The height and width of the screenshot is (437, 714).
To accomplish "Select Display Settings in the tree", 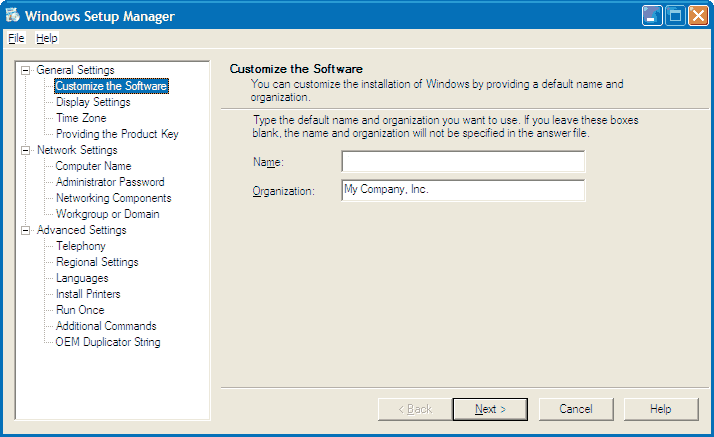I will pyautogui.click(x=93, y=102).
